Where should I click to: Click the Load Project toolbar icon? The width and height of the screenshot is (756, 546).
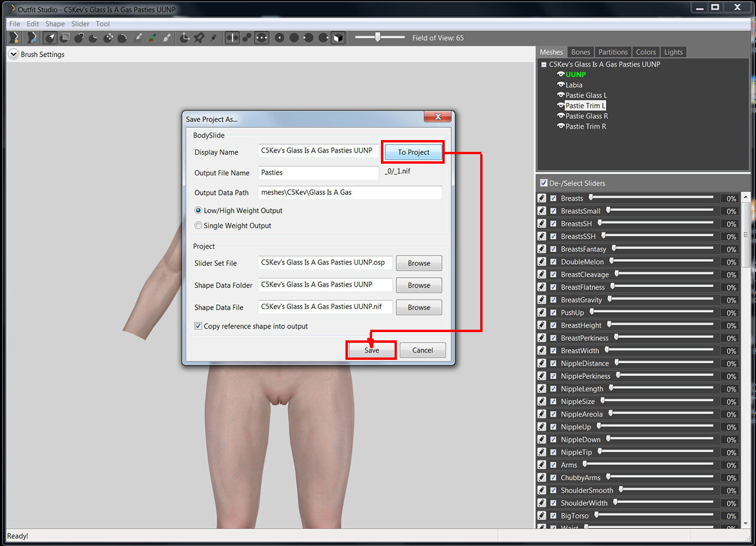pos(31,38)
